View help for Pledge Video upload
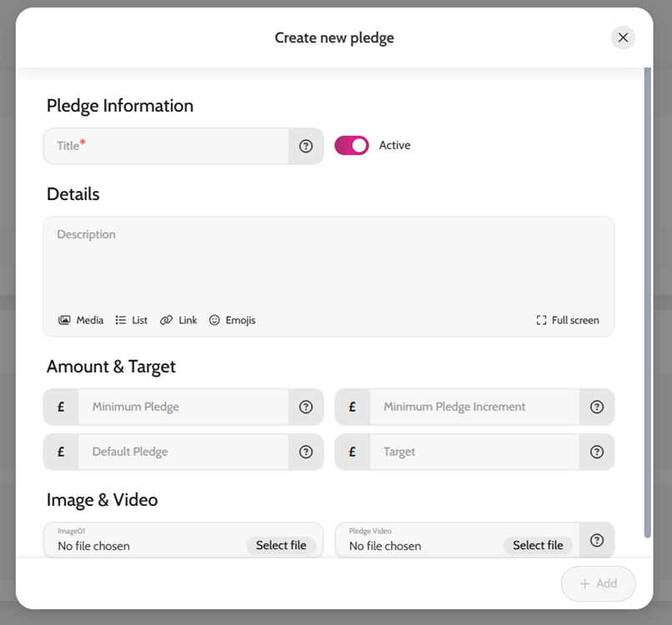The image size is (672, 625). [597, 540]
